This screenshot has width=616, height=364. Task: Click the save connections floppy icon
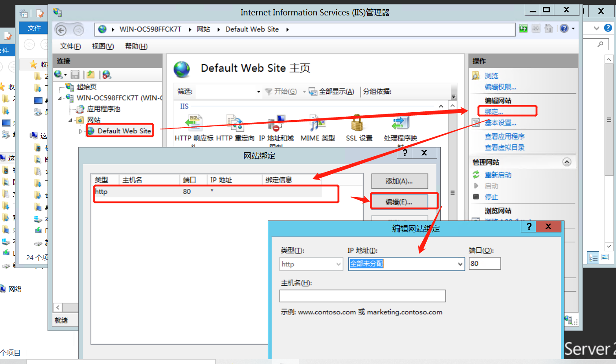(x=75, y=74)
